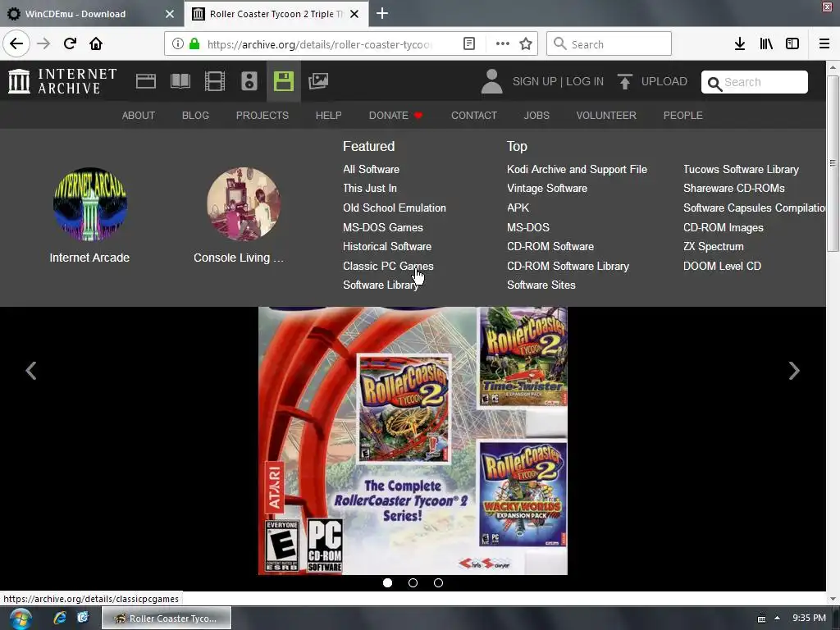Click SIGN UP link
The image size is (840, 630).
pos(535,81)
